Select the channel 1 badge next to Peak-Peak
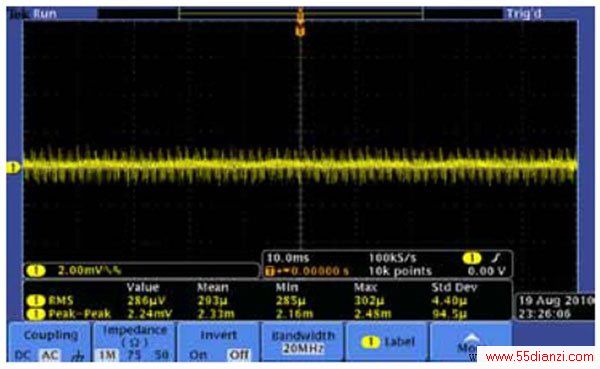The width and height of the screenshot is (600, 369). (x=36, y=314)
